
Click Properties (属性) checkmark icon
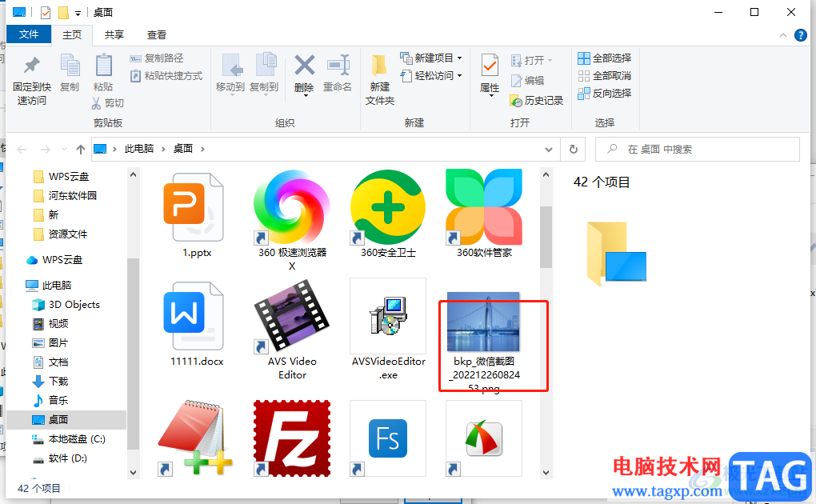coord(490,66)
